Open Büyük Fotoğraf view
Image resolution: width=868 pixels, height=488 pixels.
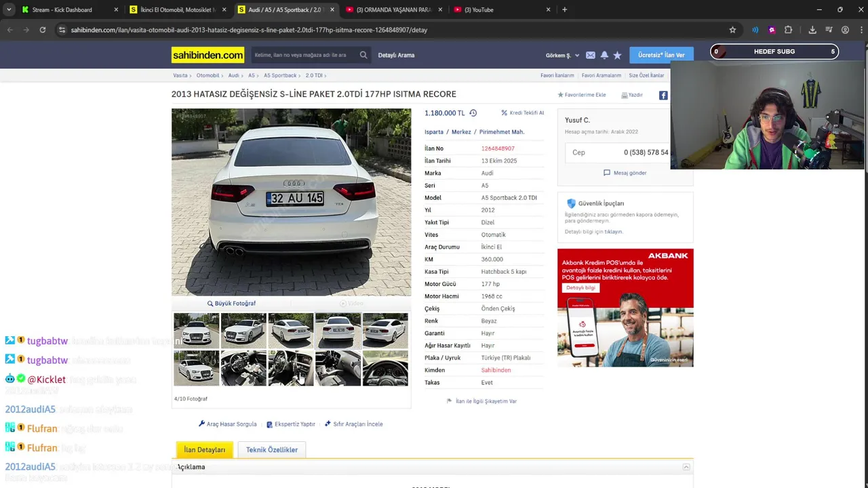(231, 304)
